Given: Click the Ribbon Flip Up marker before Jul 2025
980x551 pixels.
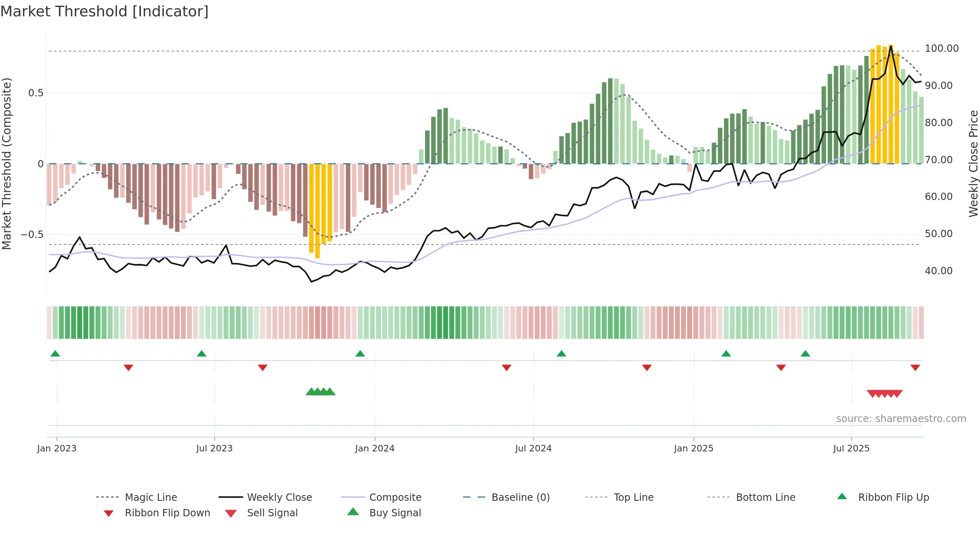Looking at the screenshot, I should (805, 353).
